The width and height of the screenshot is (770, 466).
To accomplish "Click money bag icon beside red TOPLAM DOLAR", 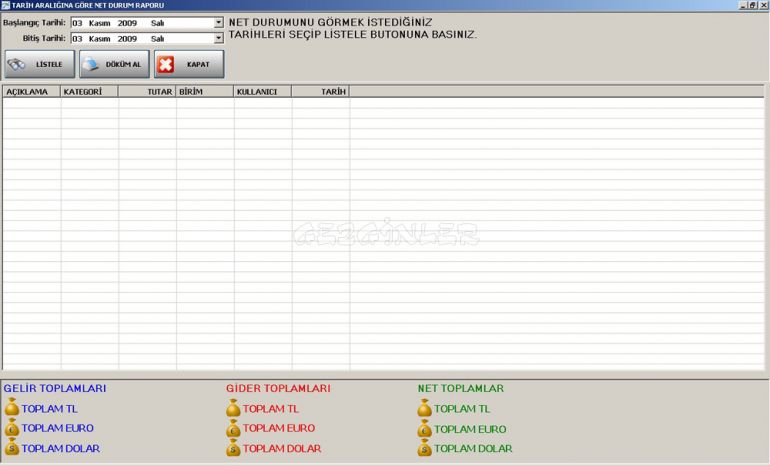I will 233,448.
